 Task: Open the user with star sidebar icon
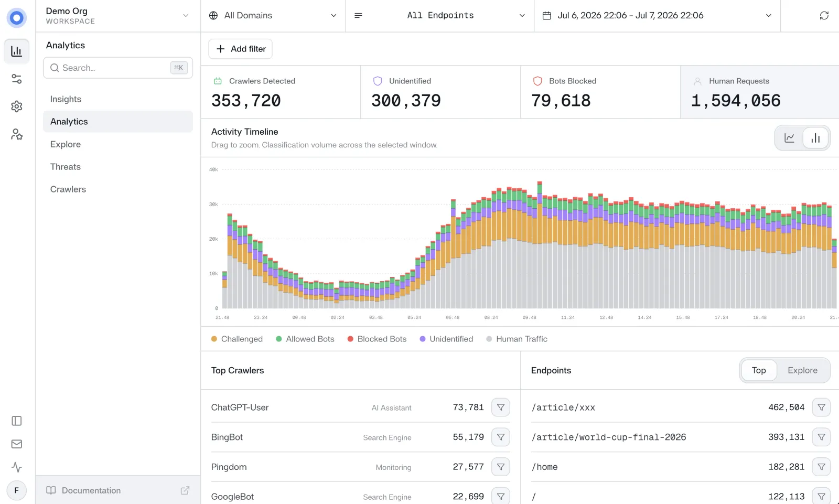tap(17, 134)
